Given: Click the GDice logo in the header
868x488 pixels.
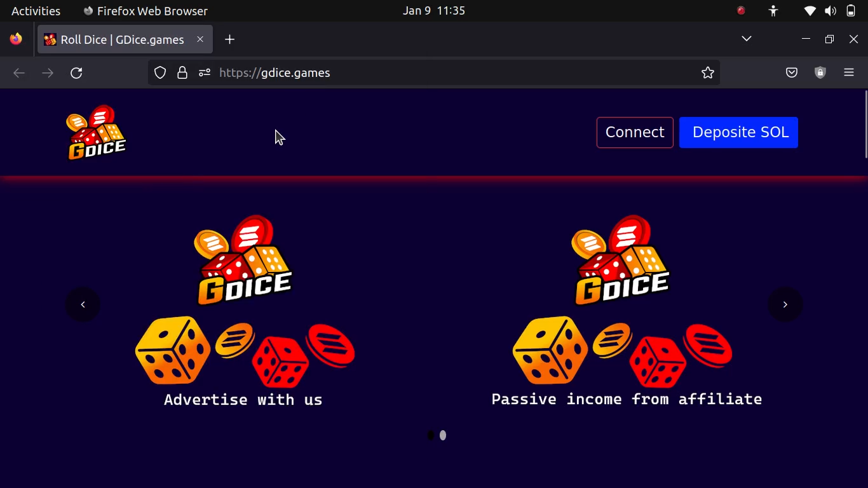Looking at the screenshot, I should click(x=97, y=132).
